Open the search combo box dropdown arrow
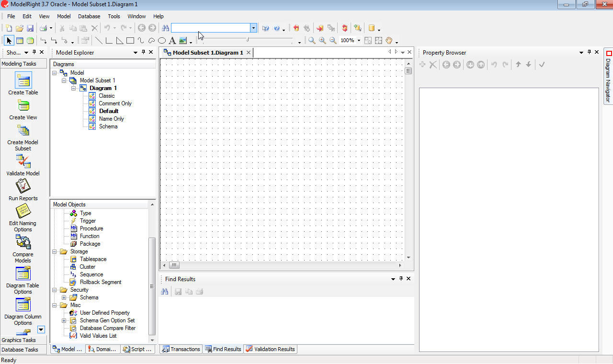 pos(253,28)
